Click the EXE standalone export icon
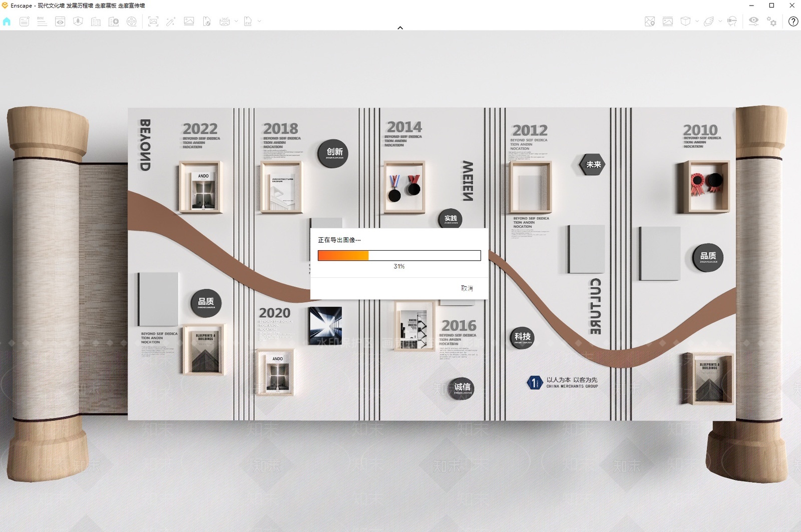Screen dimensions: 801x532 pos(248,22)
